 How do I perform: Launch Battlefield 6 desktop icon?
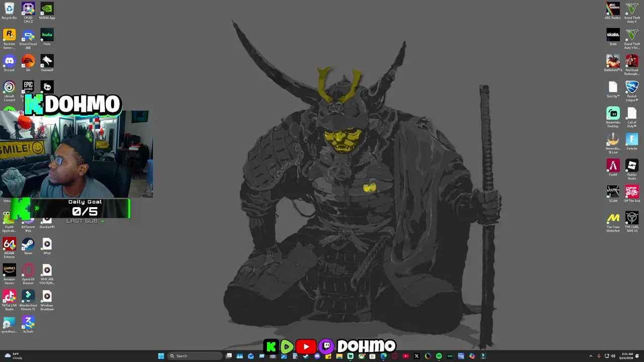tap(613, 63)
